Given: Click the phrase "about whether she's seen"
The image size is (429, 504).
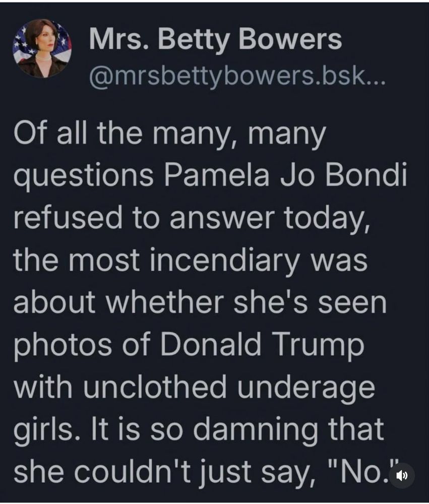Looking at the screenshot, I should 200,302.
